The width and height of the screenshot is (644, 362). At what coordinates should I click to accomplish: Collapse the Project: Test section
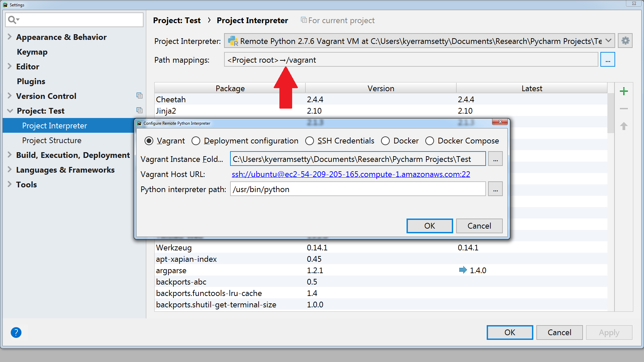coord(10,111)
